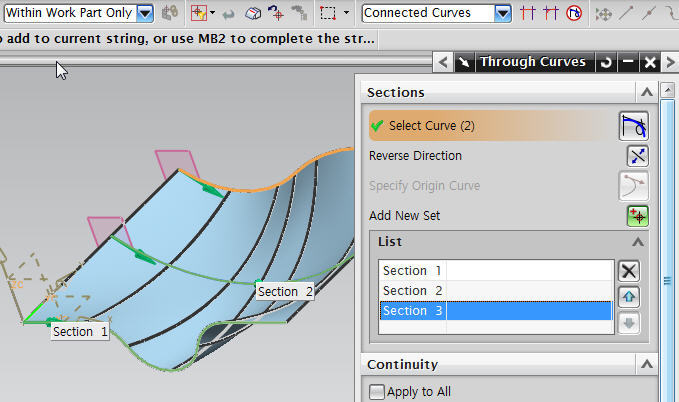Screen dimensions: 679x402
Task: Minimize the Through Curves dialog
Action: click(x=628, y=62)
